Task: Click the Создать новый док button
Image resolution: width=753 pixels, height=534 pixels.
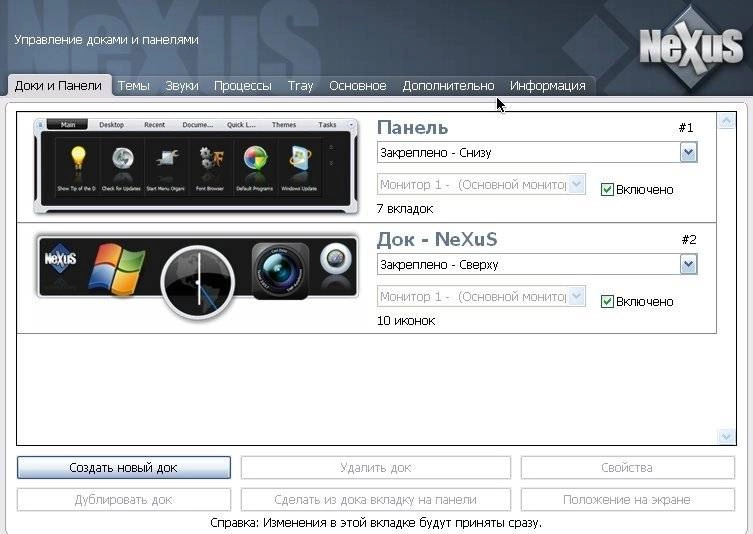Action: [124, 468]
